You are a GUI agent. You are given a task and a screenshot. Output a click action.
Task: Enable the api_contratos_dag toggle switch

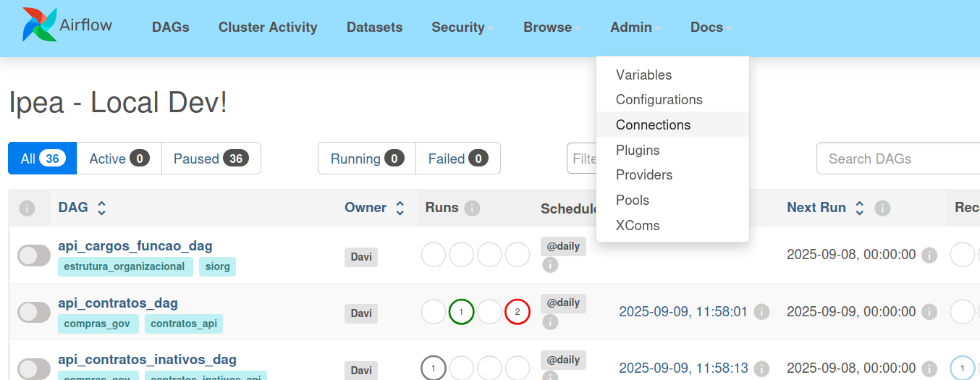coord(34,312)
